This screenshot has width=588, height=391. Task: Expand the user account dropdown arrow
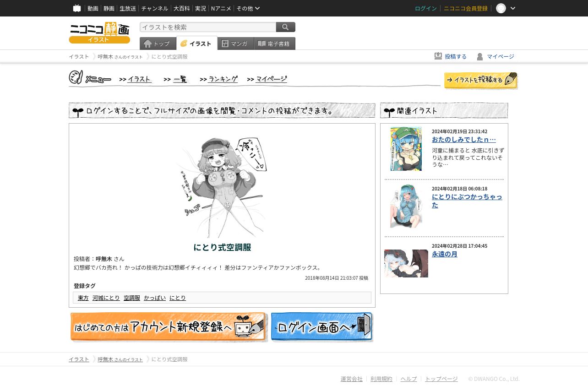[513, 8]
